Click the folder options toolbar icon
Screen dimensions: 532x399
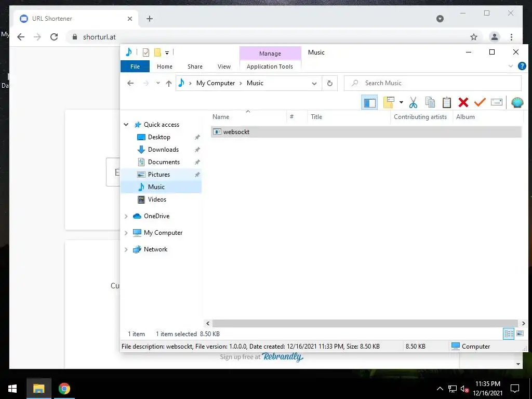[x=389, y=102]
